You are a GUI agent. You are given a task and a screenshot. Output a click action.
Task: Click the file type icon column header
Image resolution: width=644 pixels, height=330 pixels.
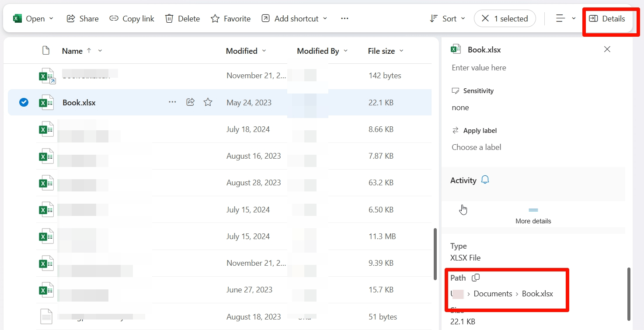46,51
